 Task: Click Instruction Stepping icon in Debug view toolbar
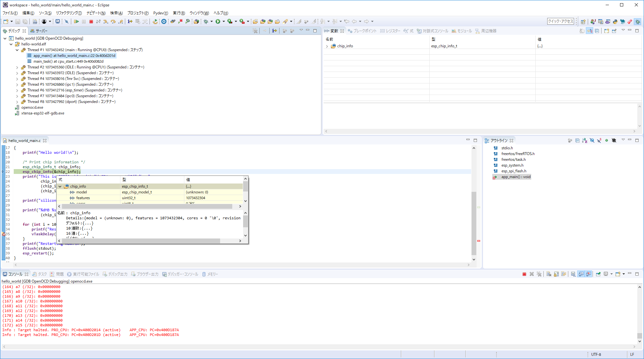coord(274,31)
